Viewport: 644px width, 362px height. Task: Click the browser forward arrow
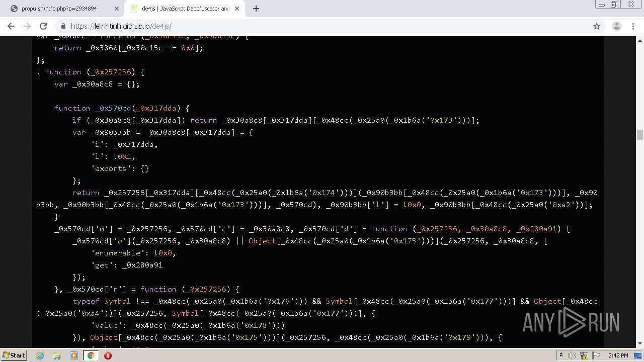tap(27, 26)
